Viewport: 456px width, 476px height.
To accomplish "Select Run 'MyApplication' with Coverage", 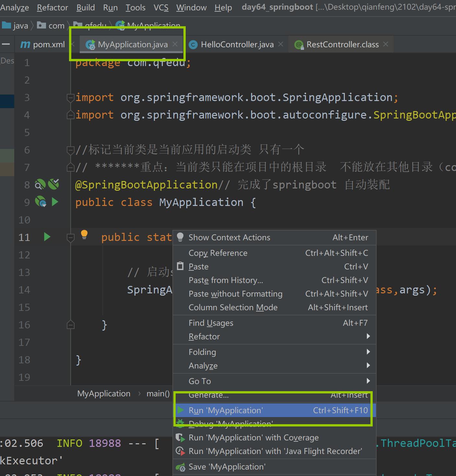I will pos(275,437).
